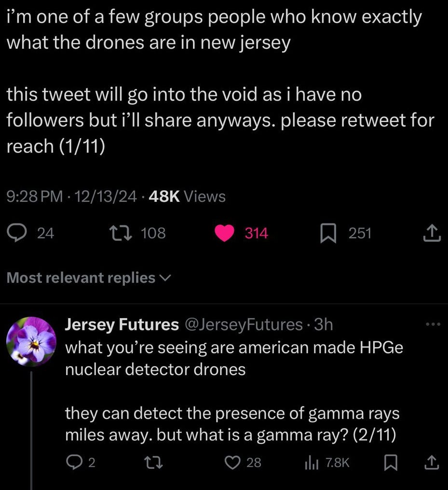Image resolution: width=448 pixels, height=490 pixels.
Task: Share the main tweet
Action: [x=431, y=234]
